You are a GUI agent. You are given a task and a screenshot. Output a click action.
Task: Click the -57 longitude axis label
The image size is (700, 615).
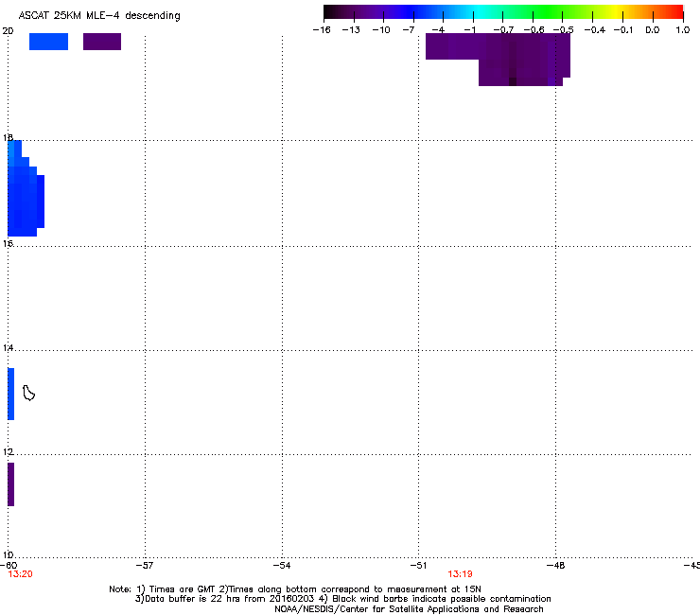[x=144, y=566]
